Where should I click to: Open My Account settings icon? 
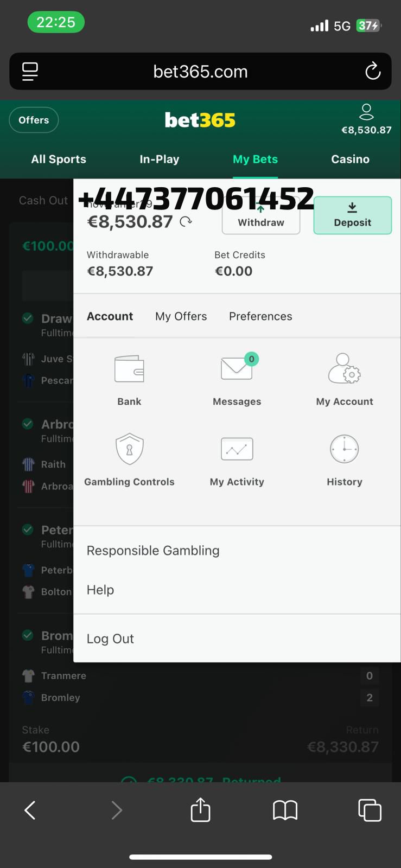point(345,369)
